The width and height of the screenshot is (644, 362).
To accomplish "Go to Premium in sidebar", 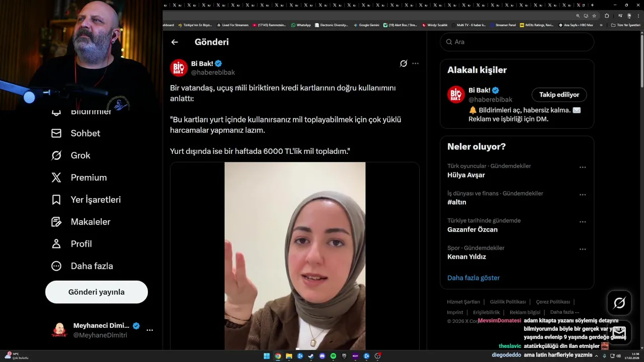I will (79, 177).
